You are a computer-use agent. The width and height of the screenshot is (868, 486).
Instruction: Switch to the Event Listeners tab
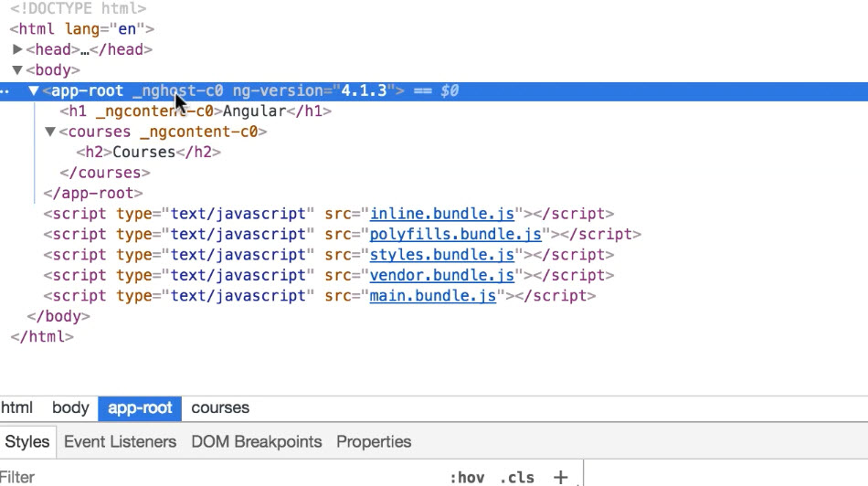(x=120, y=442)
